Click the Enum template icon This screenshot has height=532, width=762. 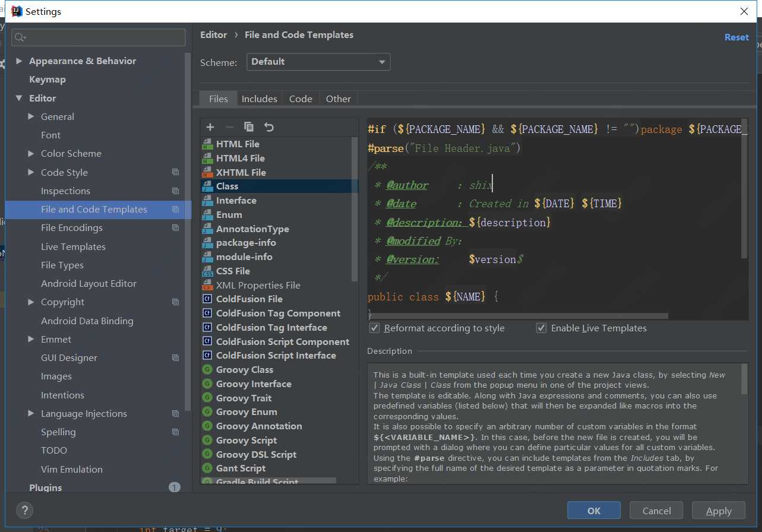point(207,215)
